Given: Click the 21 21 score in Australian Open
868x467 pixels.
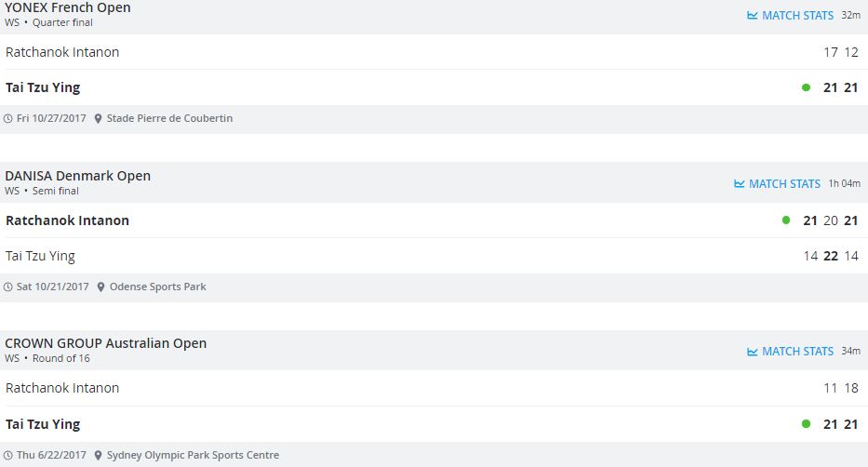Looking at the screenshot, I should coord(840,424).
